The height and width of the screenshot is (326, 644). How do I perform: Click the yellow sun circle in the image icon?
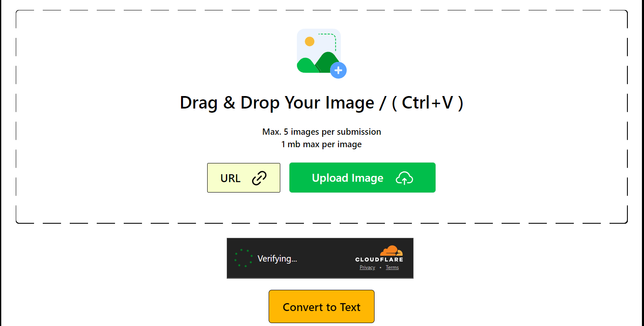coord(309,42)
